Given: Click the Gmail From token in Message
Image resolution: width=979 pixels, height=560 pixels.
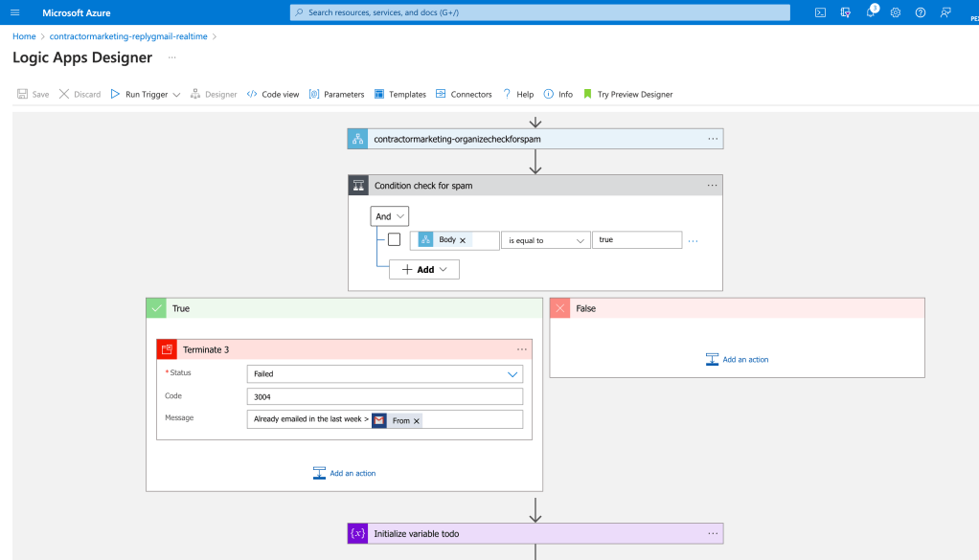Looking at the screenshot, I should click(x=398, y=420).
